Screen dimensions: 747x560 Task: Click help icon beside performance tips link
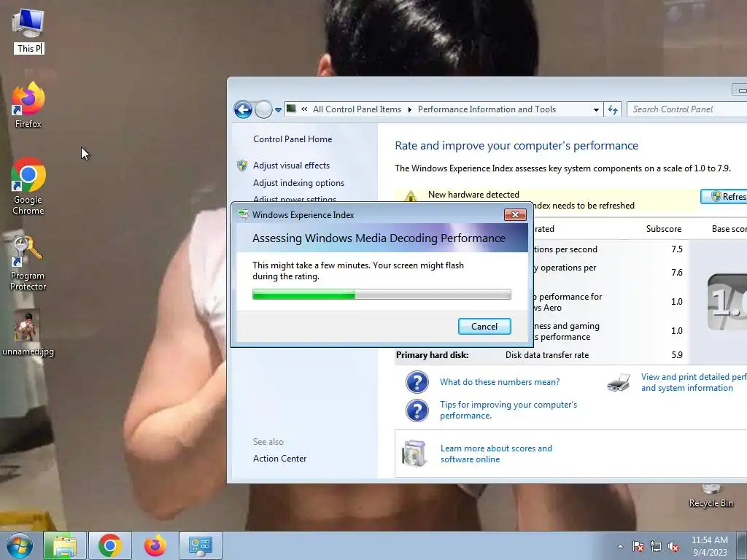417,410
